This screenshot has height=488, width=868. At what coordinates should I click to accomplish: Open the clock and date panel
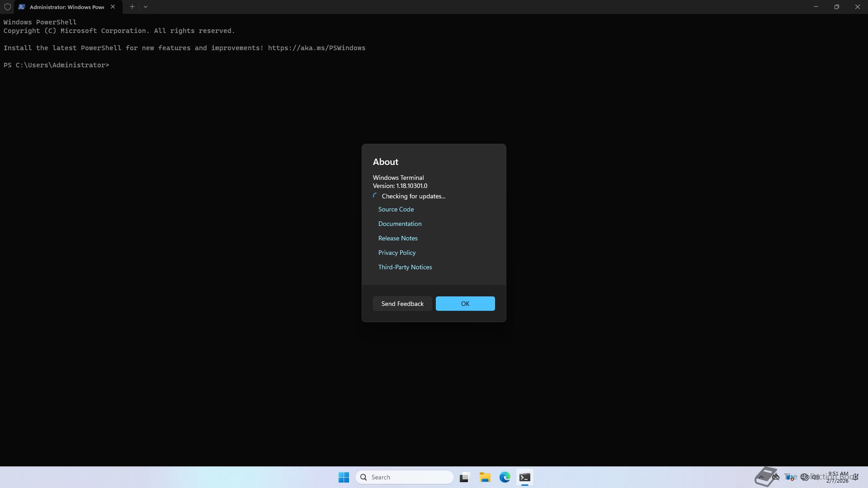[x=837, y=477]
